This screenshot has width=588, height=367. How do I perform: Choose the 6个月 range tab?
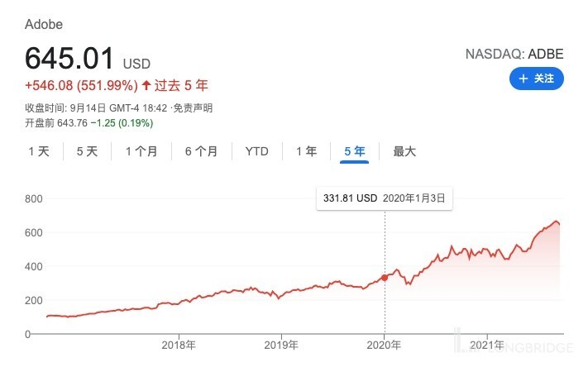click(x=201, y=151)
